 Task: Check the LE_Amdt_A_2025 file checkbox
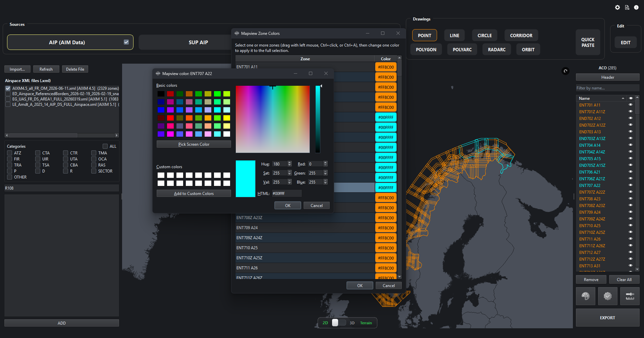(x=8, y=105)
